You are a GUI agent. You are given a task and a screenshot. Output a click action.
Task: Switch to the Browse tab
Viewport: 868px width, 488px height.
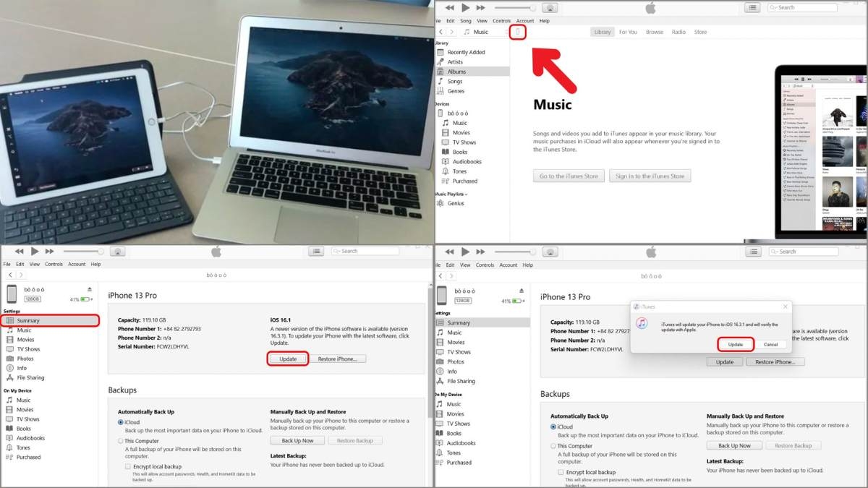(x=655, y=32)
